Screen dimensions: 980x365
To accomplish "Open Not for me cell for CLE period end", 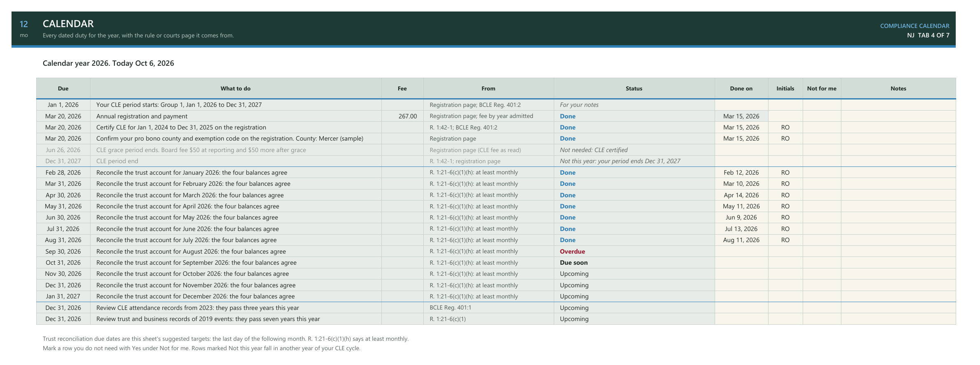I will coord(822,161).
